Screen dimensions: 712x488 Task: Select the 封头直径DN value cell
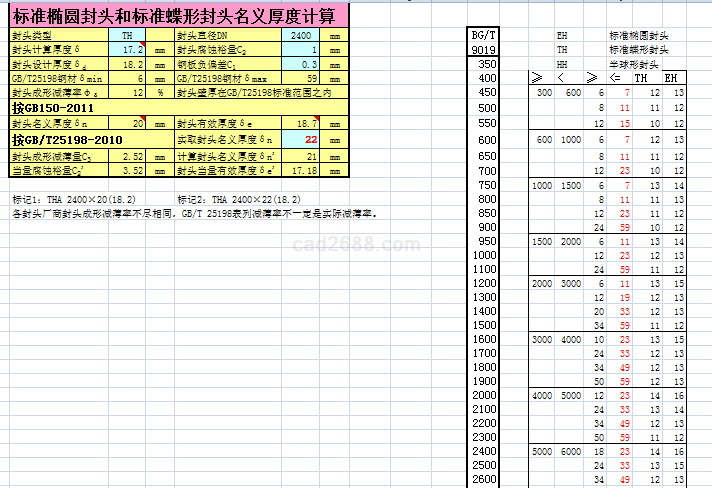(x=299, y=35)
